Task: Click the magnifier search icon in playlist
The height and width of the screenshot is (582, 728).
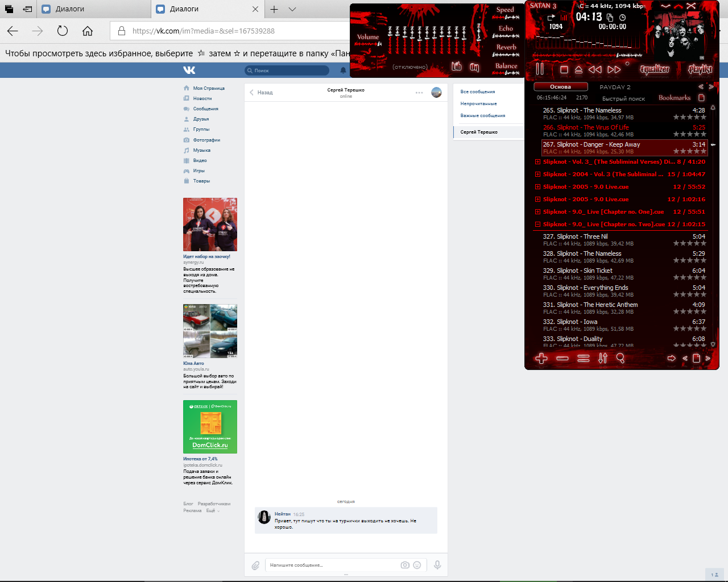Action: tap(621, 358)
